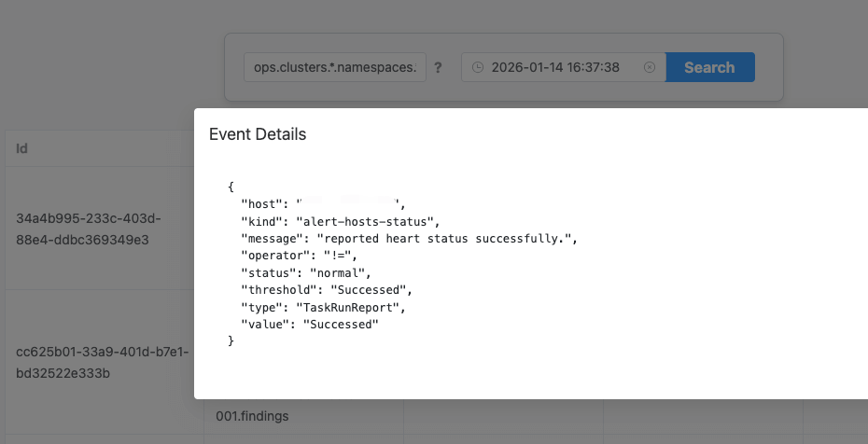Click the reported heart status message line
Screen dimensions: 868x444
409,238
